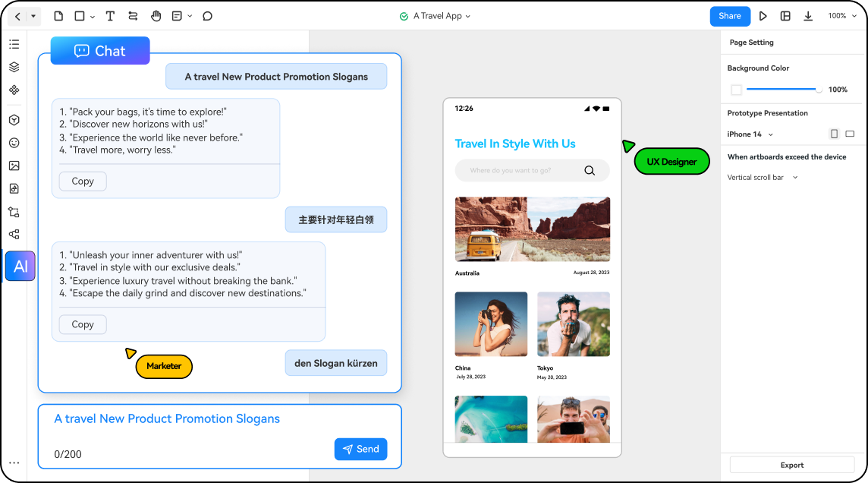Click the 'Travel In Style With Us' heading
This screenshot has width=868, height=483.
pyautogui.click(x=515, y=144)
